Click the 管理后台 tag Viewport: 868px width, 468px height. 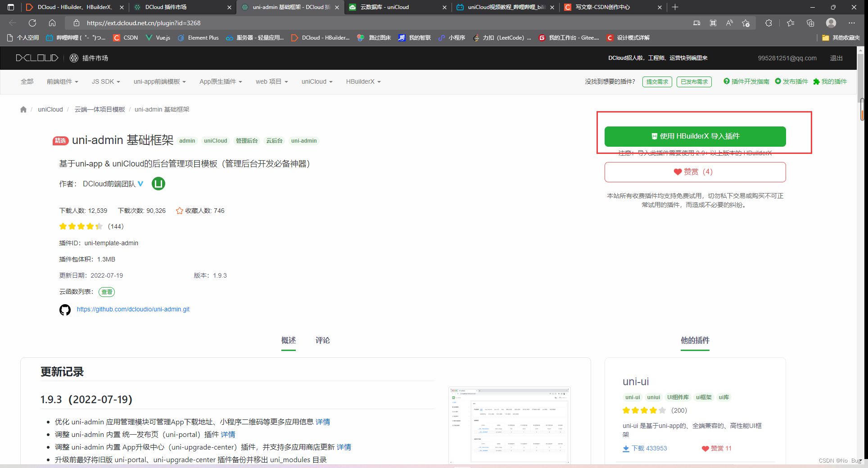[247, 141]
